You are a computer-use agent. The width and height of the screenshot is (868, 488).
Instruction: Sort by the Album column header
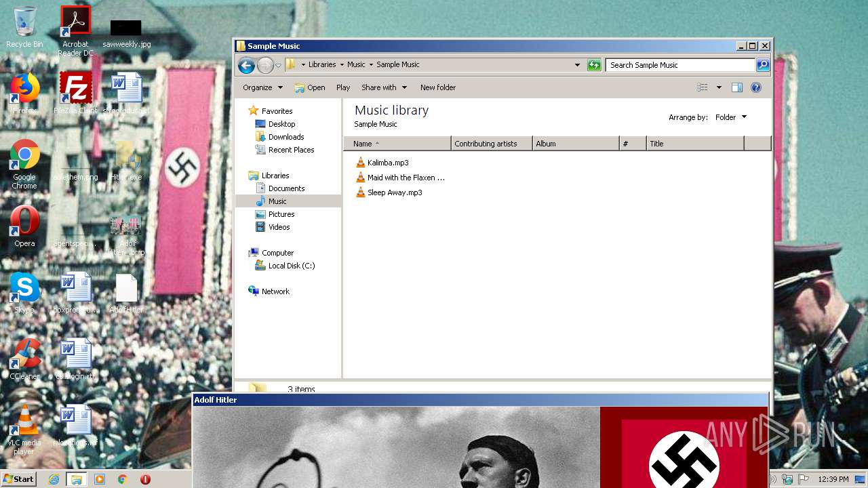coord(576,144)
